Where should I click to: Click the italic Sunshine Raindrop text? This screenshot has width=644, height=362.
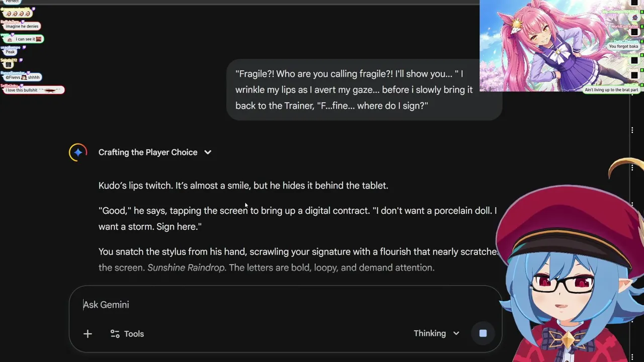click(186, 267)
